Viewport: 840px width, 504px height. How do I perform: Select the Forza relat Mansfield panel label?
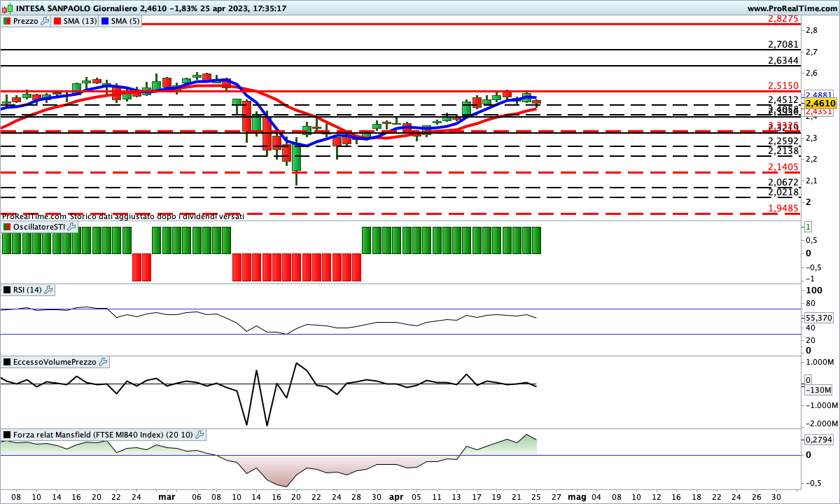pos(104,435)
